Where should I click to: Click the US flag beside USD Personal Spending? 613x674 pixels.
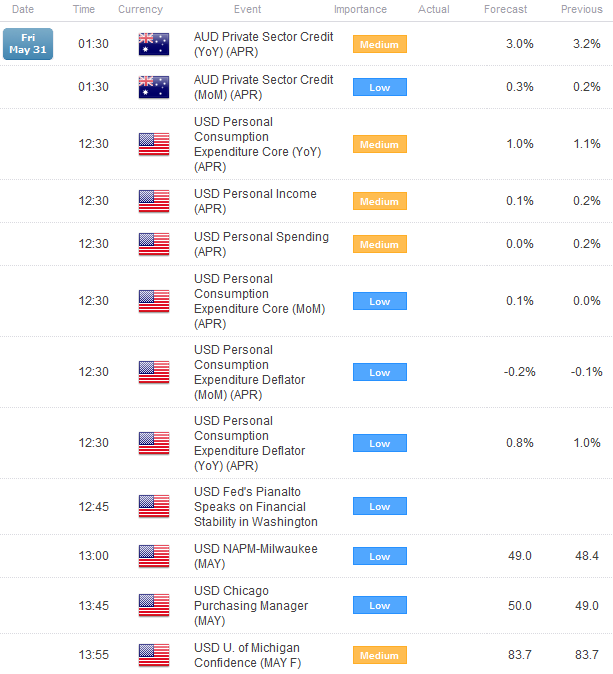pos(154,244)
